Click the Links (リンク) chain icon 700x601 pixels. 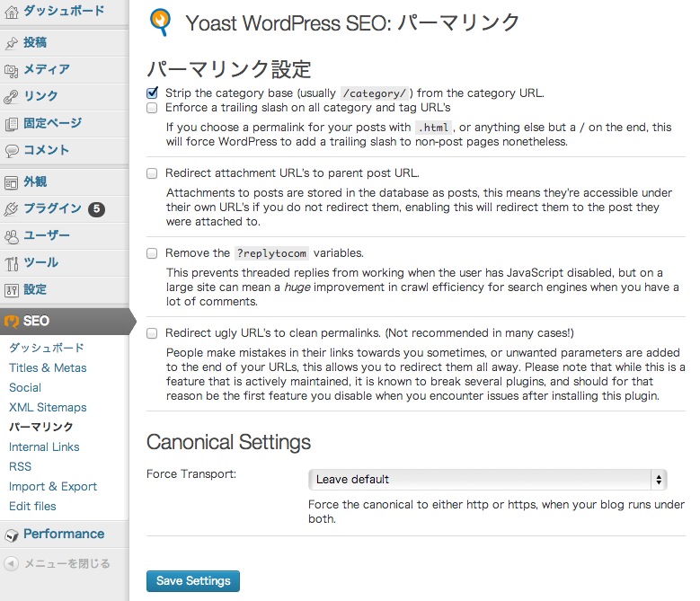click(x=12, y=96)
